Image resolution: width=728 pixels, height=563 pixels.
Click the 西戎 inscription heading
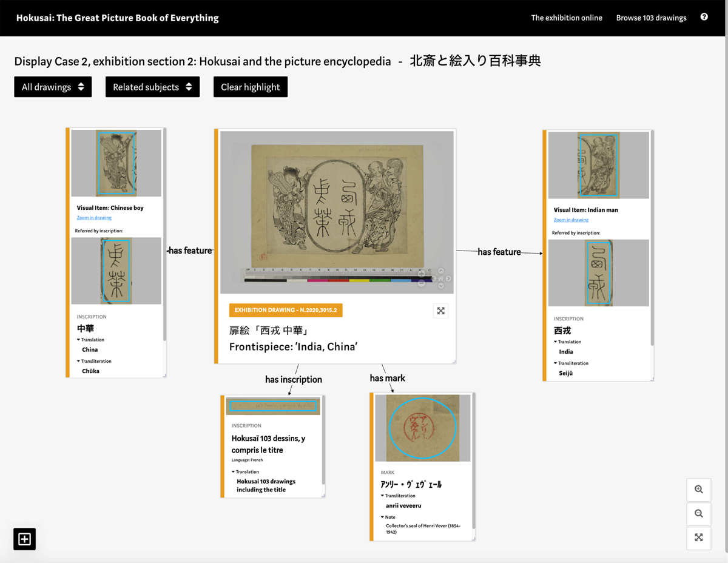(562, 331)
